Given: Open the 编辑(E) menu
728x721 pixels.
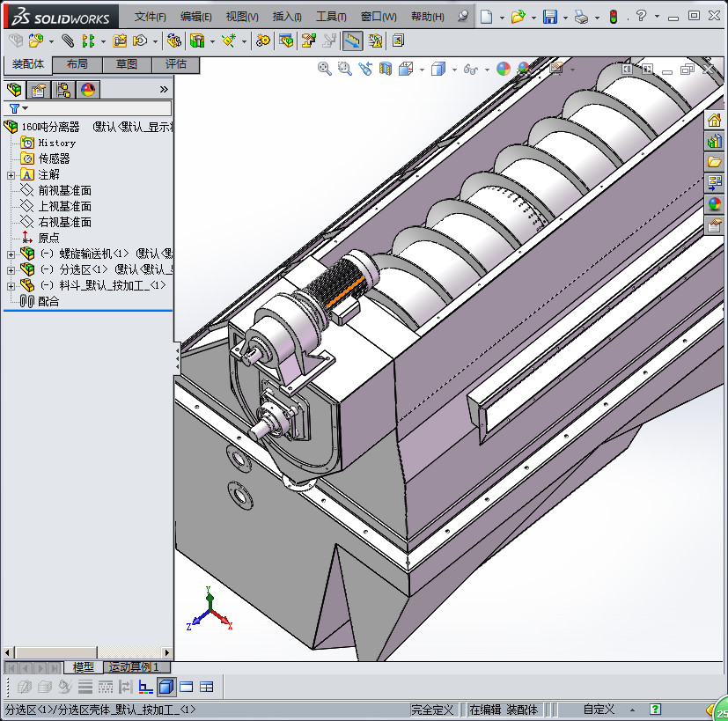Looking at the screenshot, I should point(196,17).
